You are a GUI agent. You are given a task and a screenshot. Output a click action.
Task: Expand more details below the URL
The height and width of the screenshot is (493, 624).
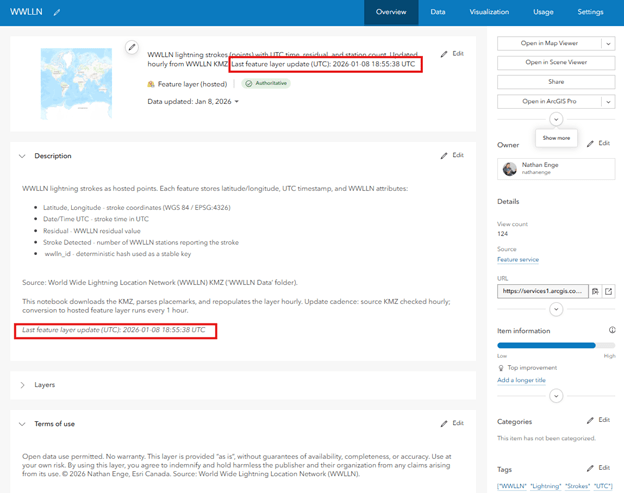point(556,309)
